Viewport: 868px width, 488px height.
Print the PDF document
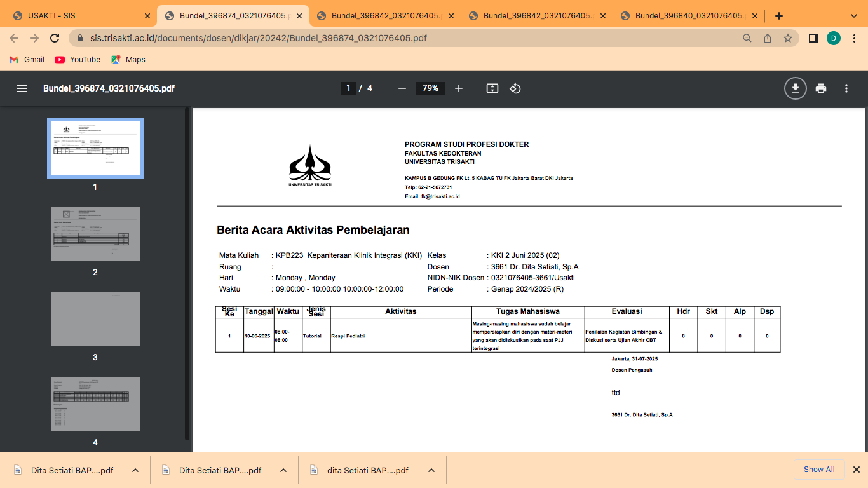pos(821,88)
